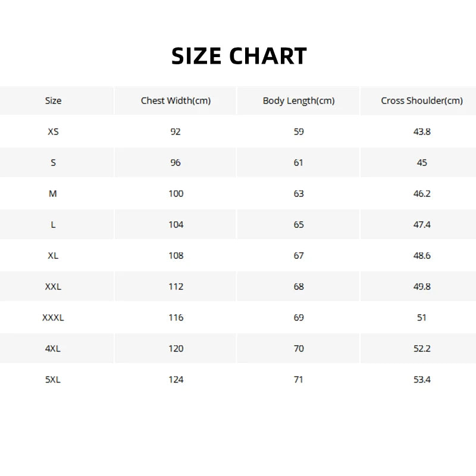The image size is (476, 476).
Task: Click chest width value 124
Action: tap(176, 380)
